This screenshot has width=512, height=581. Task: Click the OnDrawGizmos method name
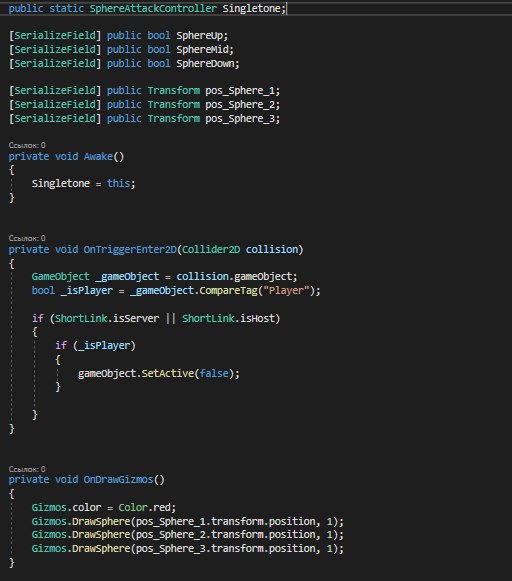[x=118, y=479]
